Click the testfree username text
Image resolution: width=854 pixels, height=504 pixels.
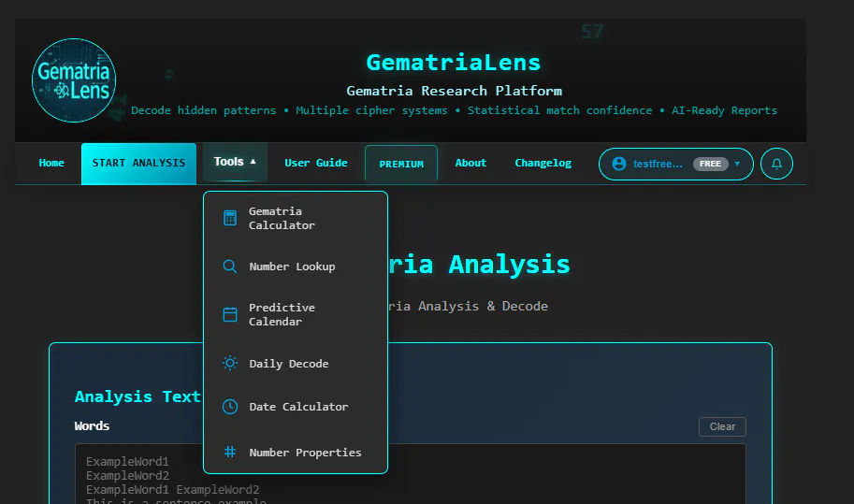coord(658,164)
